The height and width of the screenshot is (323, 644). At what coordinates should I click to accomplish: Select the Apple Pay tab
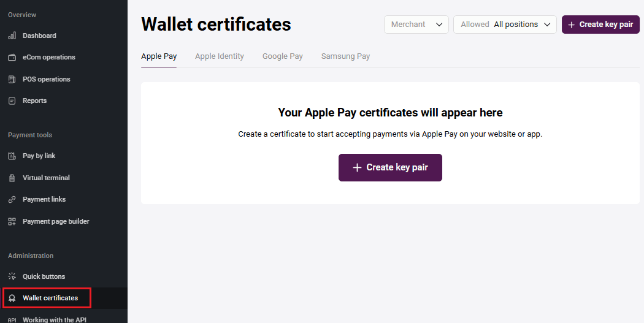click(159, 56)
